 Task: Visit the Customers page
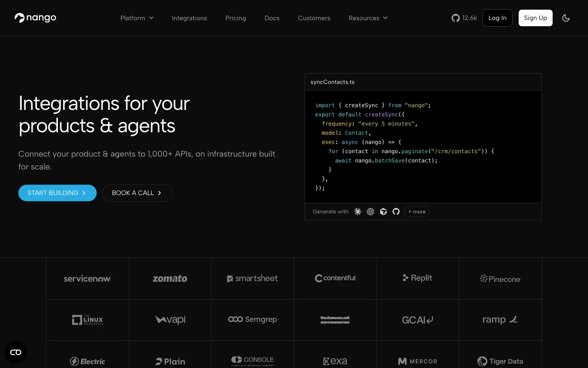(314, 18)
